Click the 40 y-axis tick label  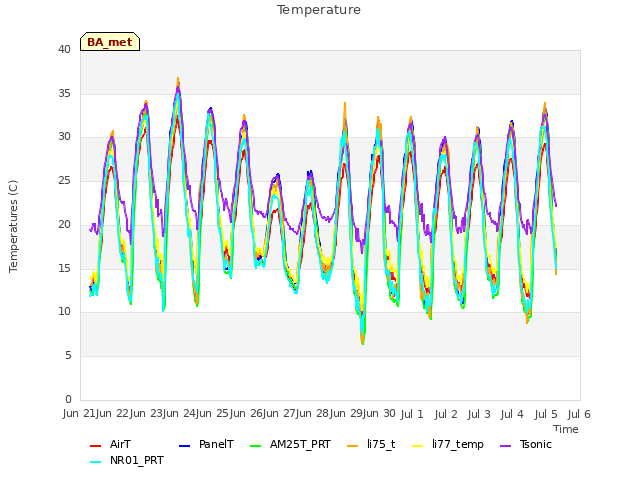(64, 49)
